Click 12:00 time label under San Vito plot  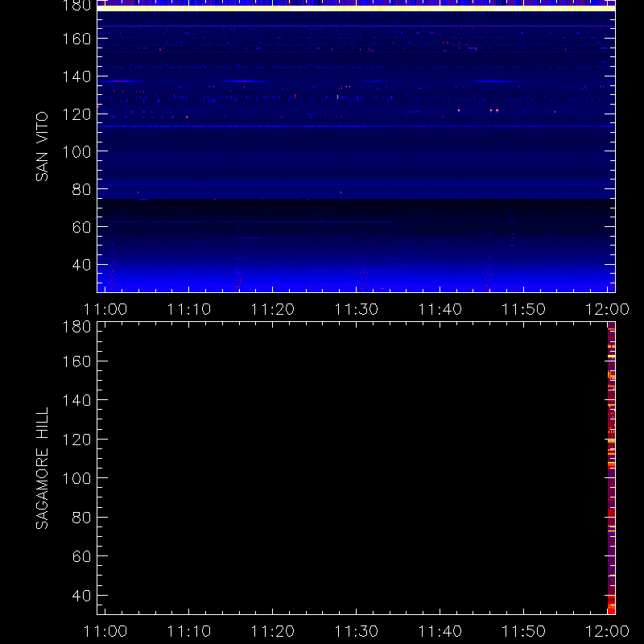click(608, 309)
